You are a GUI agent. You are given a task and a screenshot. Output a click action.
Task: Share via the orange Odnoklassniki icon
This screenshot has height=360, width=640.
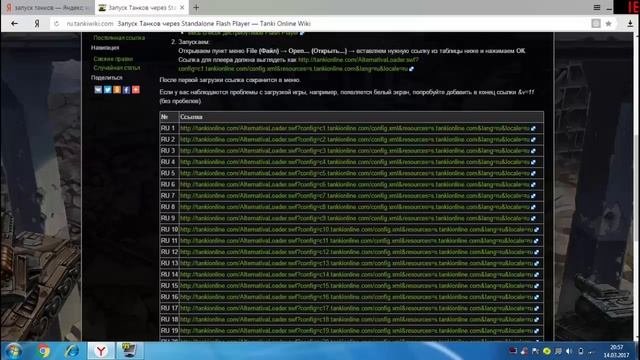point(117,89)
